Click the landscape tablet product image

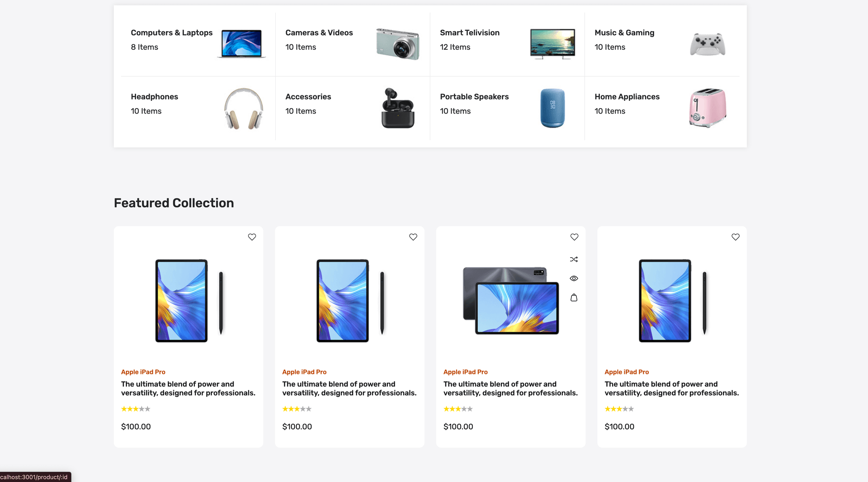tap(510, 301)
